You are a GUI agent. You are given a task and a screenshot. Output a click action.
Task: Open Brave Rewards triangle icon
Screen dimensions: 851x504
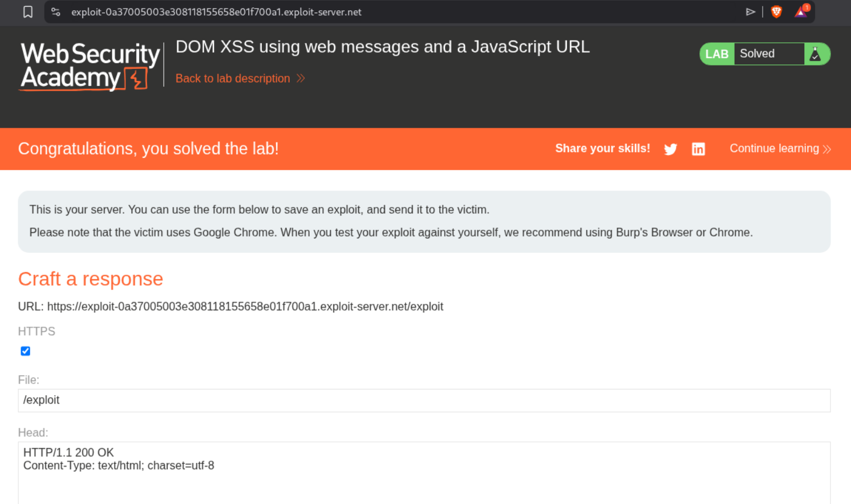pyautogui.click(x=801, y=12)
